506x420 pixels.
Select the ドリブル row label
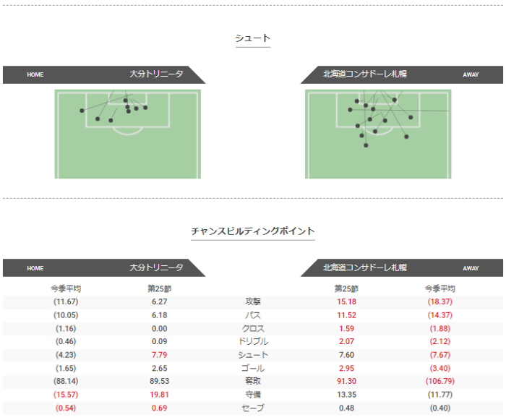(253, 341)
